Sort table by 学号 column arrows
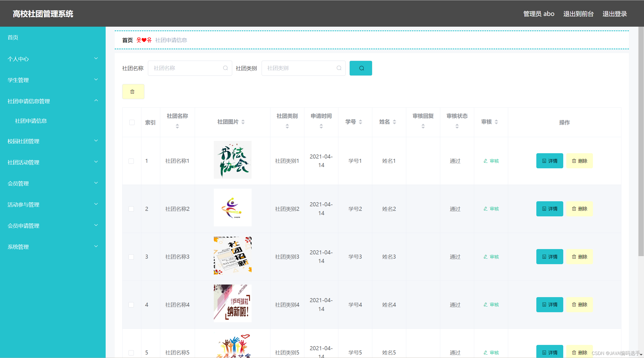The width and height of the screenshot is (644, 358). pos(360,122)
